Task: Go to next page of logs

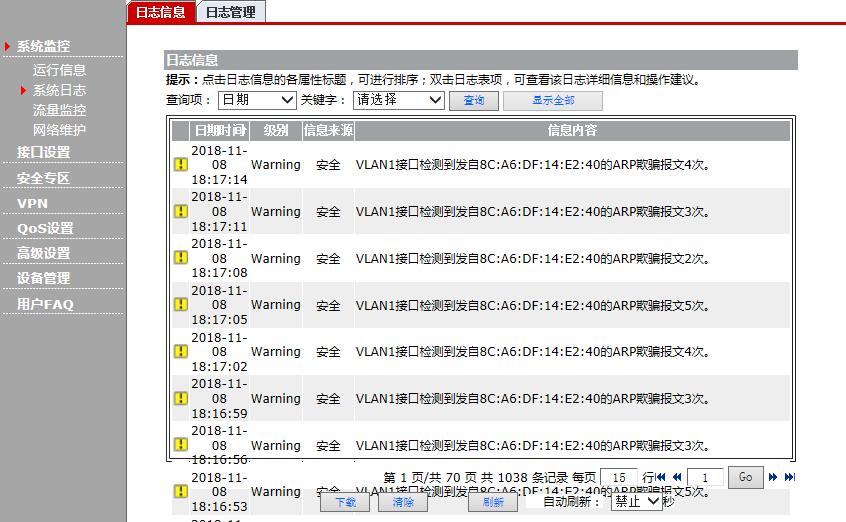Action: click(x=773, y=477)
